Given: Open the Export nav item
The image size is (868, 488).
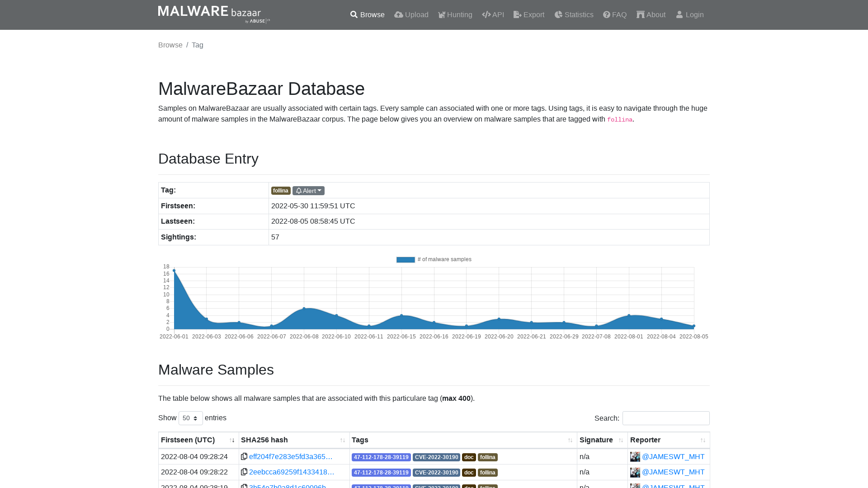Looking at the screenshot, I should [529, 15].
